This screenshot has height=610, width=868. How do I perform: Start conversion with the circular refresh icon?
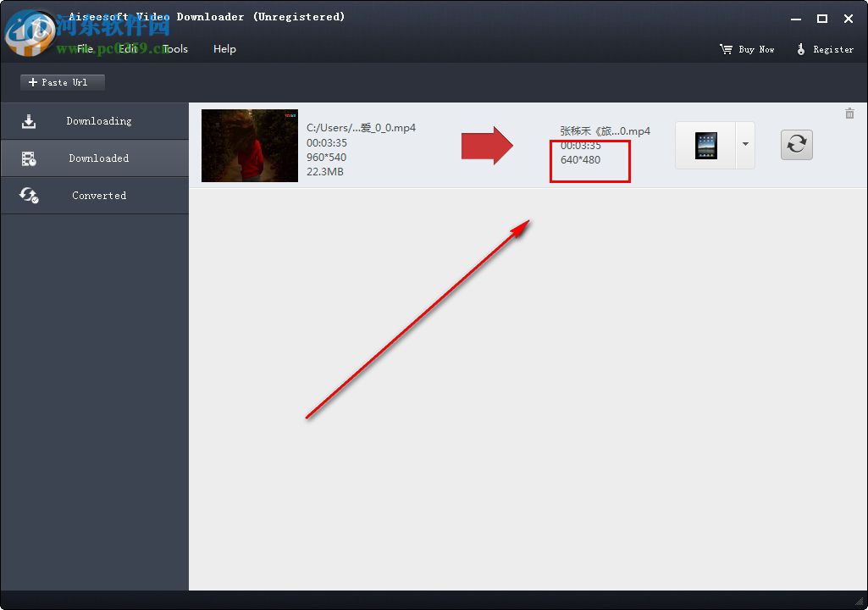pos(795,144)
